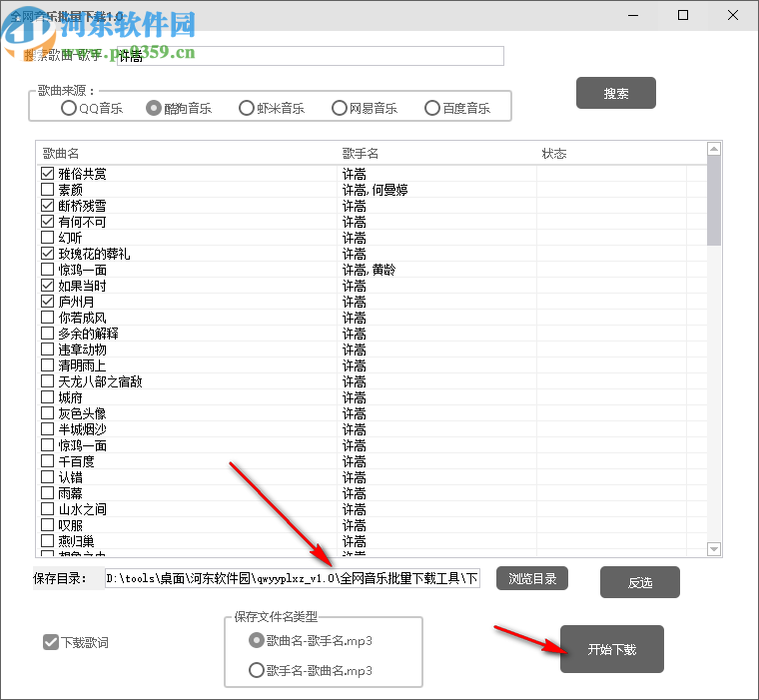
Task: Click the 歌手名 column header
Action: 436,154
